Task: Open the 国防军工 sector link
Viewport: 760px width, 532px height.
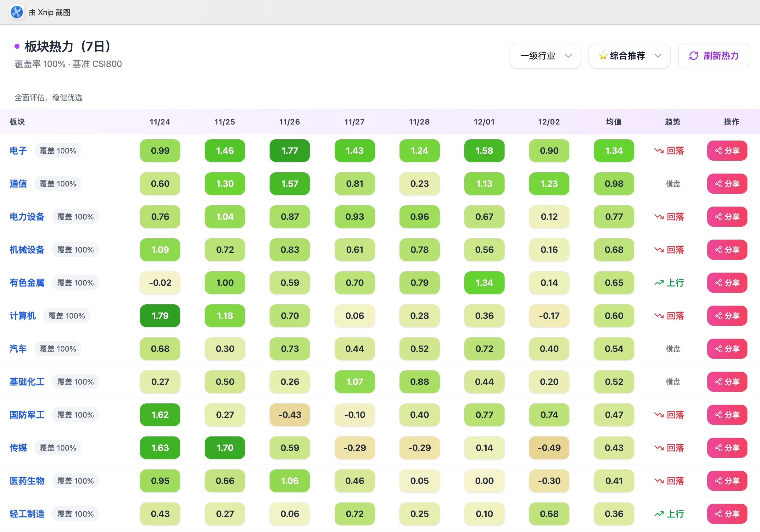Action: point(27,415)
